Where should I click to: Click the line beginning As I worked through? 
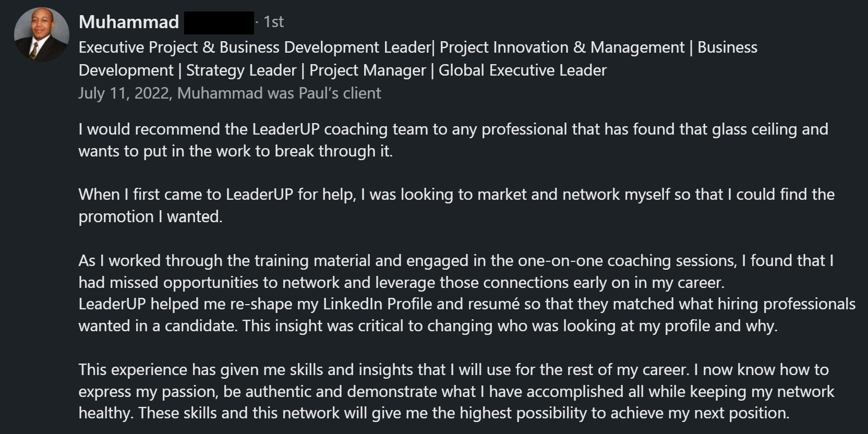point(456,261)
